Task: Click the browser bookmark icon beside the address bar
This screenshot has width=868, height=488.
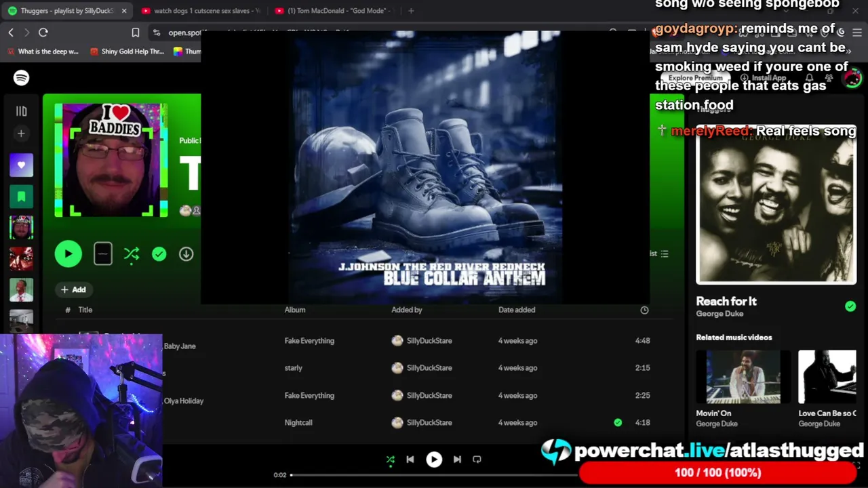Action: [x=136, y=33]
